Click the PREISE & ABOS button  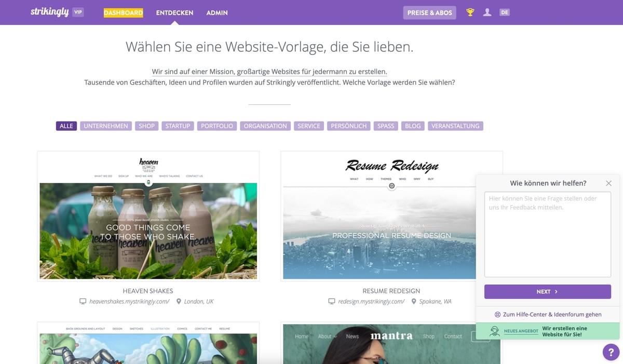tap(429, 12)
